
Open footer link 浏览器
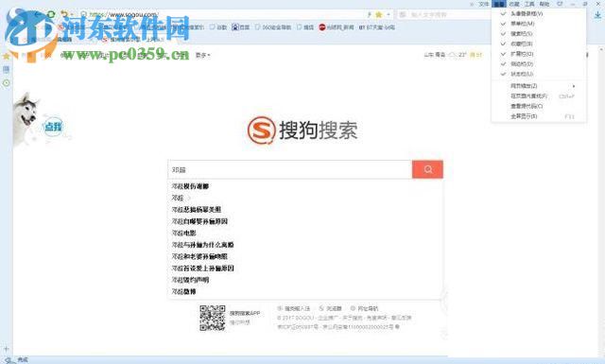click(x=331, y=308)
